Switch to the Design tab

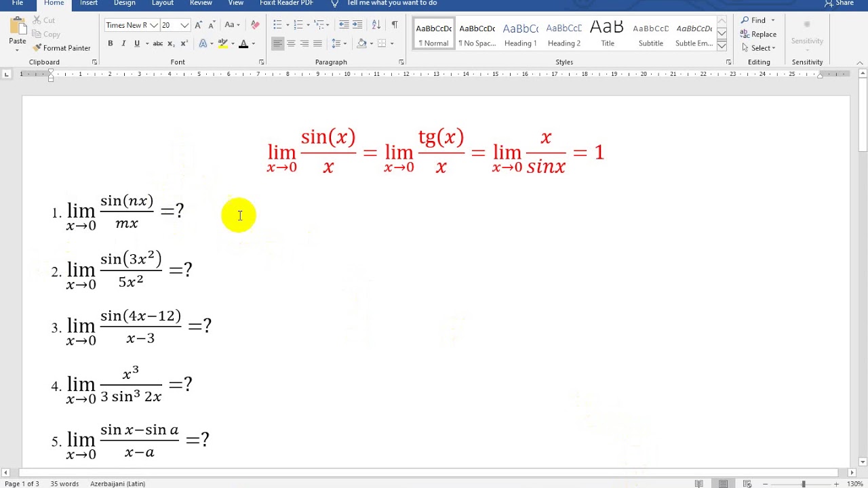(x=125, y=3)
